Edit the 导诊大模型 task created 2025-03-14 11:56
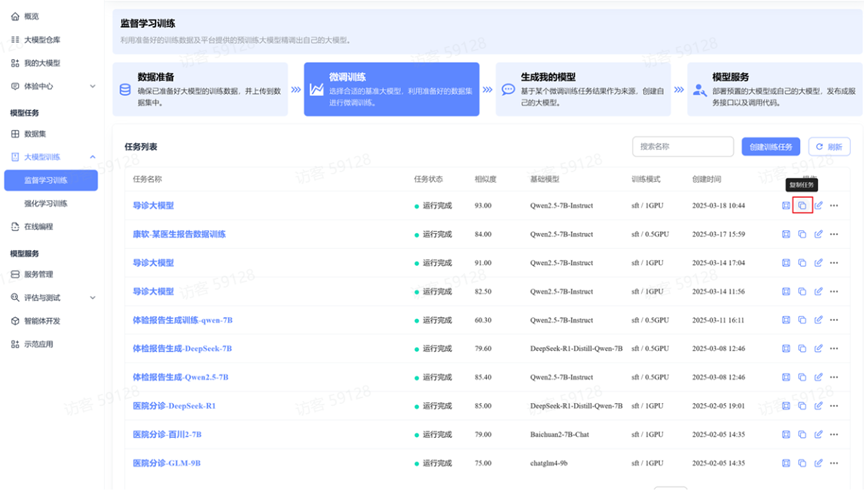 click(x=819, y=292)
